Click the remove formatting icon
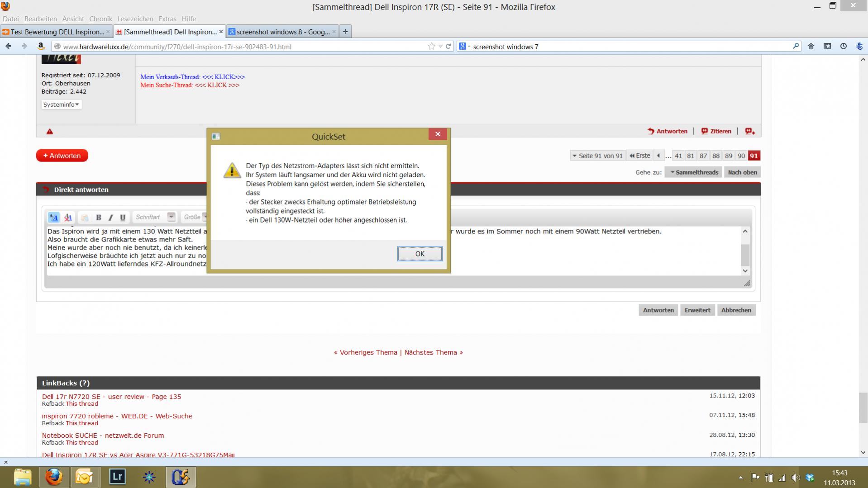This screenshot has width=868, height=488. tap(68, 218)
